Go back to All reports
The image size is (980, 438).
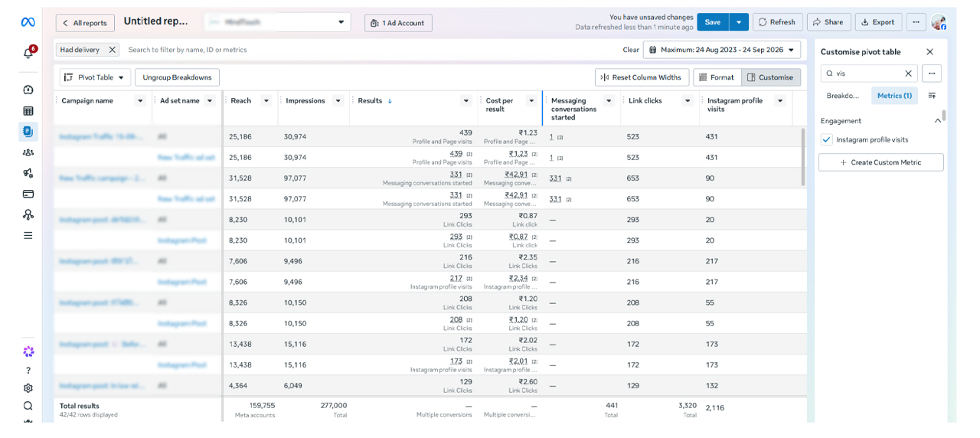[x=85, y=23]
